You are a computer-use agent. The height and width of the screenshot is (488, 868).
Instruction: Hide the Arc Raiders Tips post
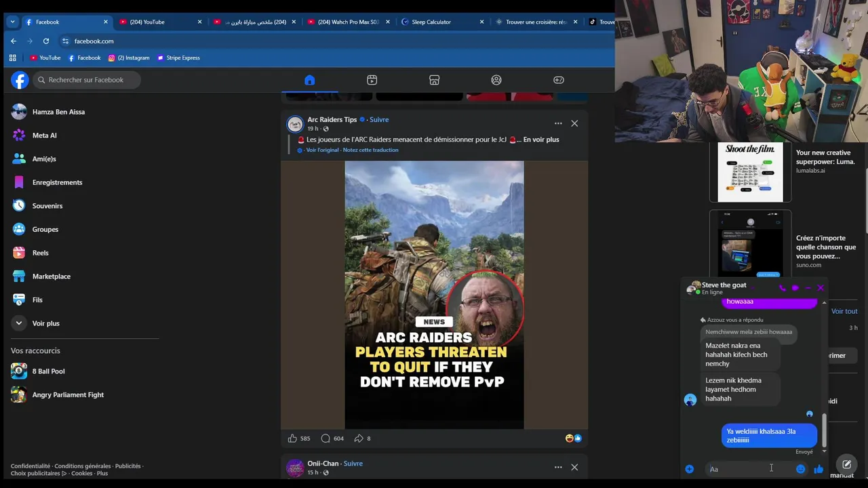pos(574,123)
